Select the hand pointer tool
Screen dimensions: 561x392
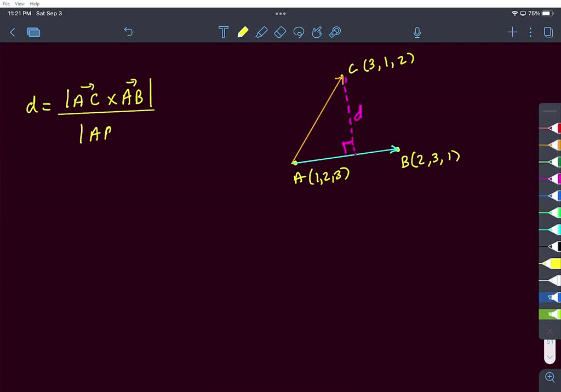point(317,32)
